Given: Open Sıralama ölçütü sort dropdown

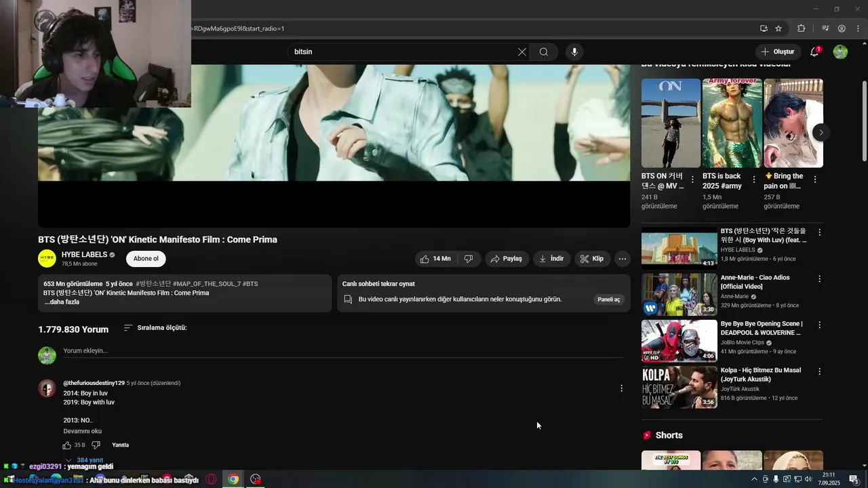Looking at the screenshot, I should point(155,328).
